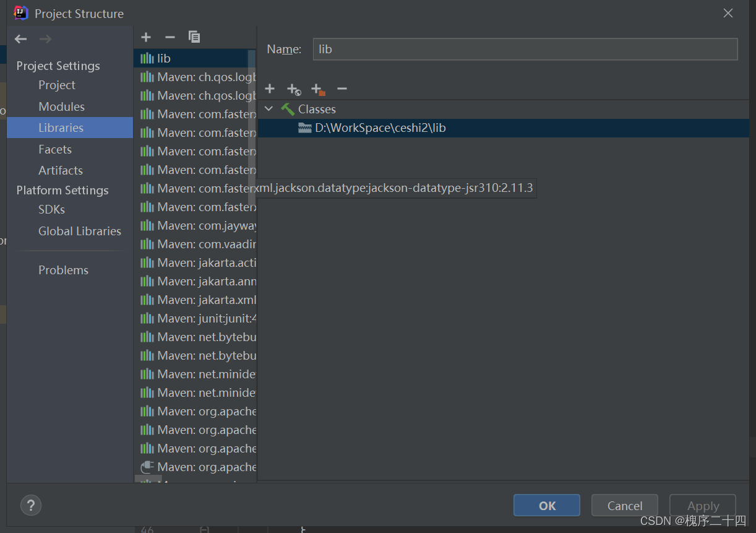Select the Maven: com.jayway library
Image resolution: width=756 pixels, height=533 pixels.
coord(195,225)
